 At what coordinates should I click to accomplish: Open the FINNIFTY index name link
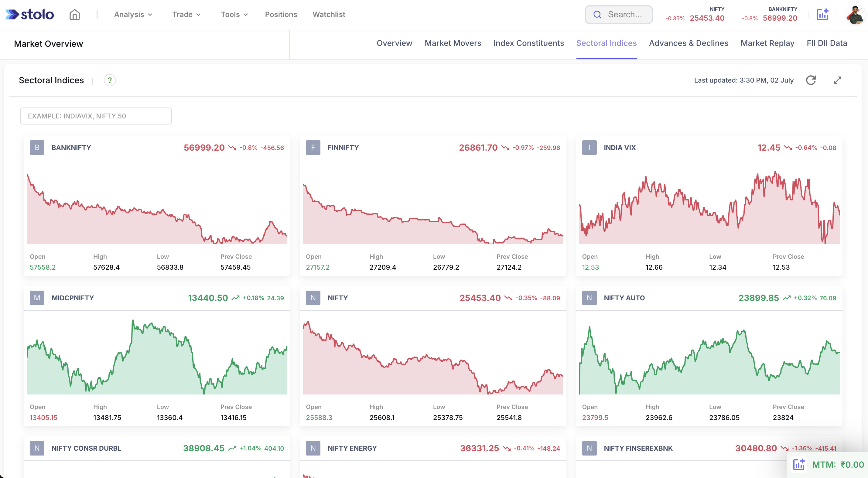point(343,148)
